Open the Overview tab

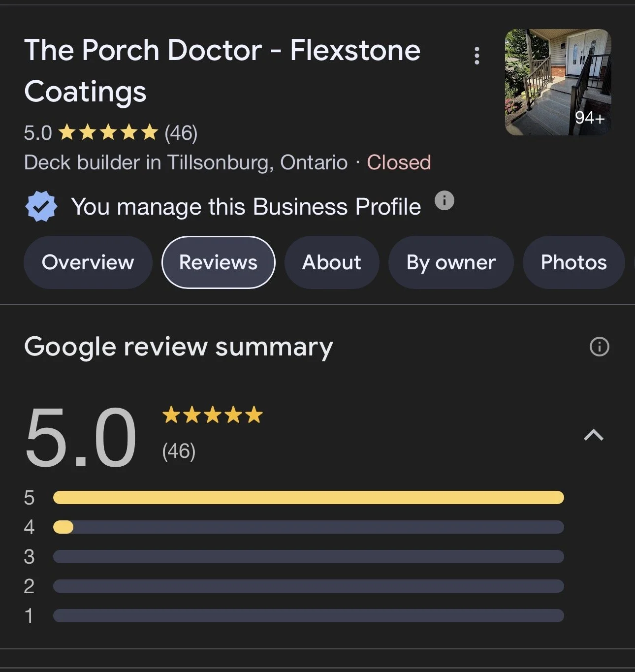(x=88, y=262)
